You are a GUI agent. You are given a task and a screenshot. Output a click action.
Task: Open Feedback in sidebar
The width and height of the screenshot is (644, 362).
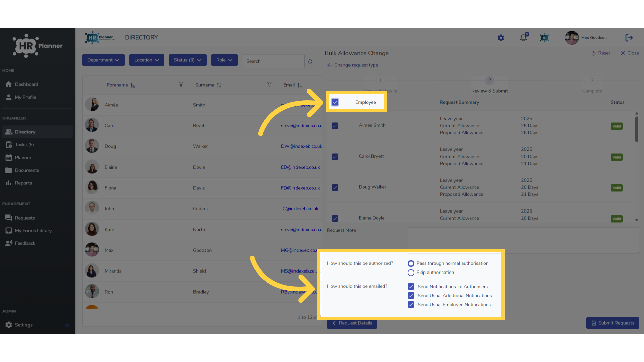tap(37, 243)
